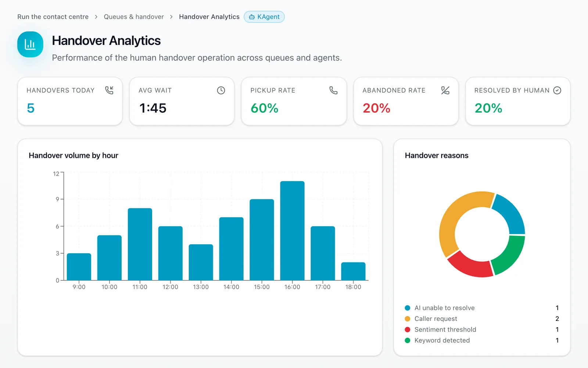Click the 'Handover reasons' panel title

click(x=437, y=156)
